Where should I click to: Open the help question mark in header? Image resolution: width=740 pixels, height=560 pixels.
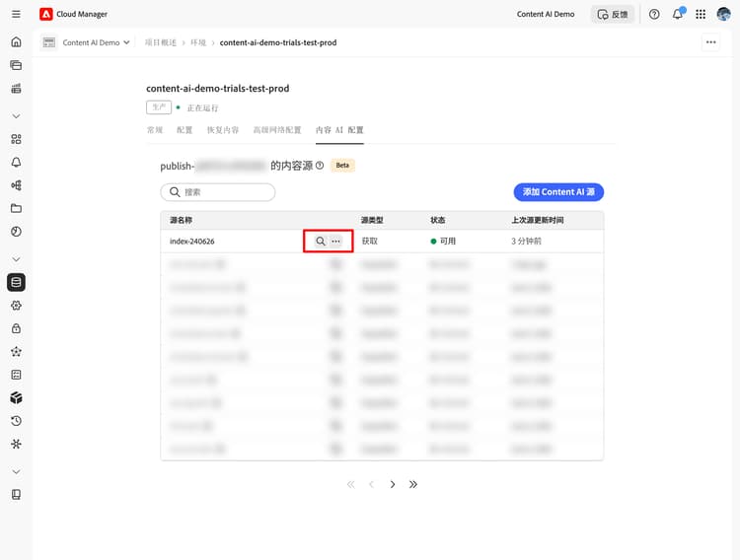point(654,14)
